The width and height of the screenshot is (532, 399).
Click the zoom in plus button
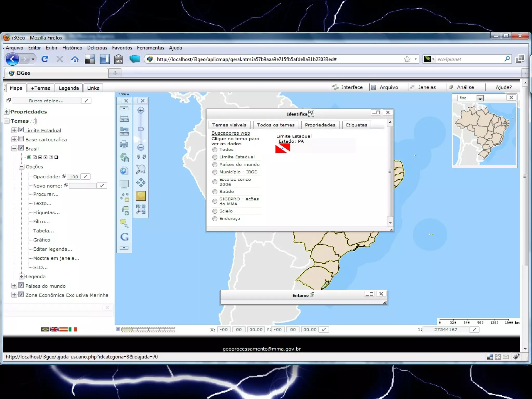pos(141,110)
